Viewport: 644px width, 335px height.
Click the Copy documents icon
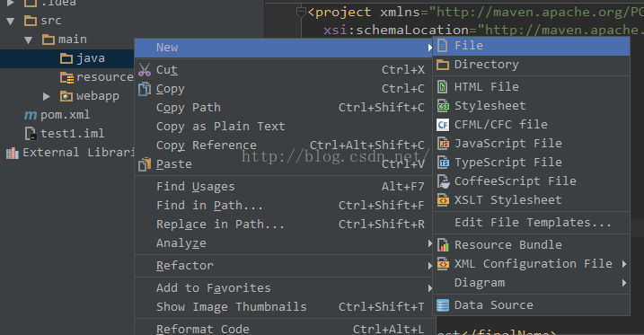(x=145, y=89)
